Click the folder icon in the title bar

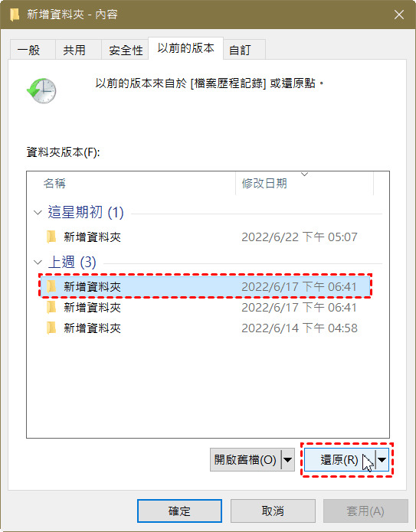click(x=15, y=15)
